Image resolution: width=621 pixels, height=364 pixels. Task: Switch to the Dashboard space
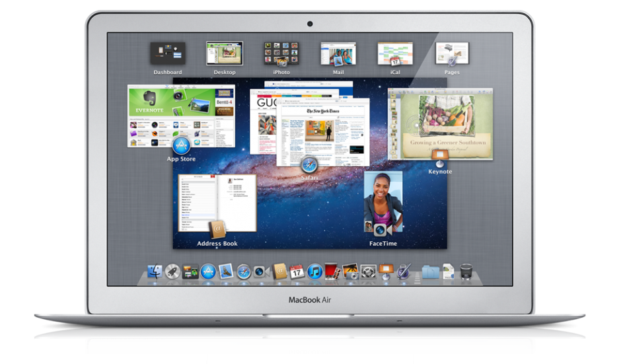(167, 53)
